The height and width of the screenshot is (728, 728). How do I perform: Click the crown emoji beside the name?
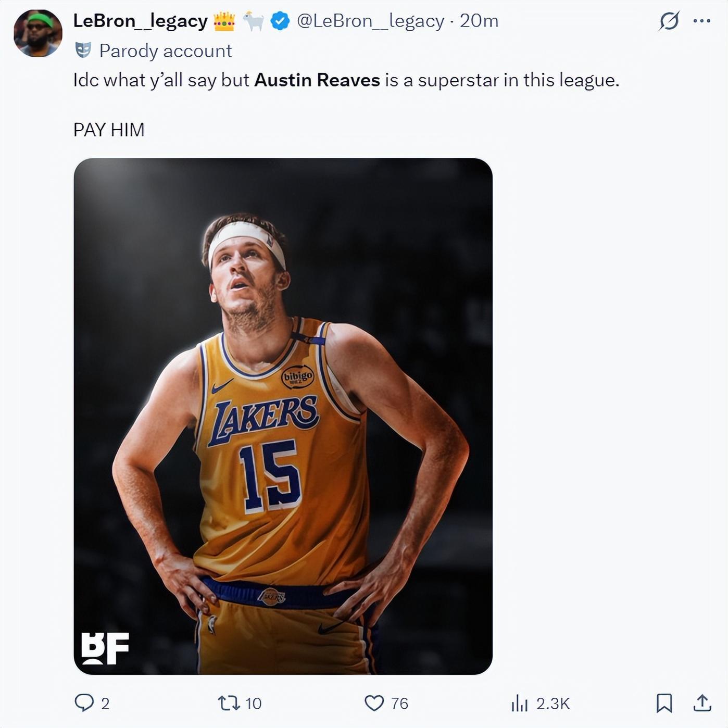click(224, 21)
